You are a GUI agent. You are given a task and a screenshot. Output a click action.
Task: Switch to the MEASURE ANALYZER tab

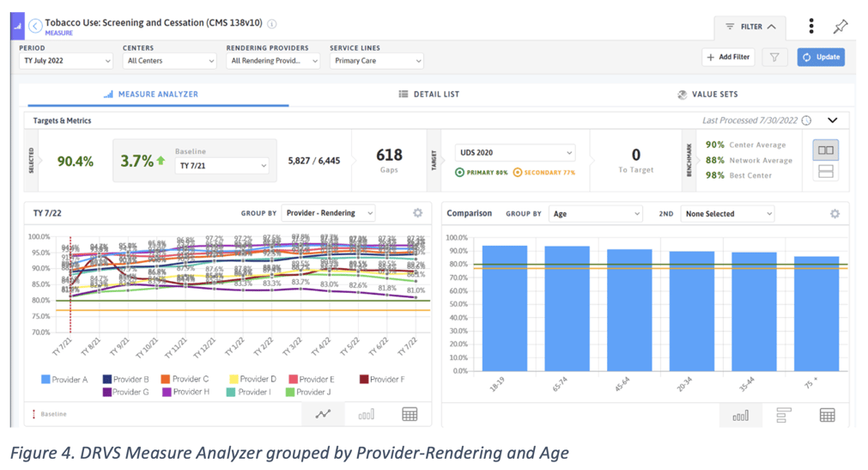tap(158, 95)
